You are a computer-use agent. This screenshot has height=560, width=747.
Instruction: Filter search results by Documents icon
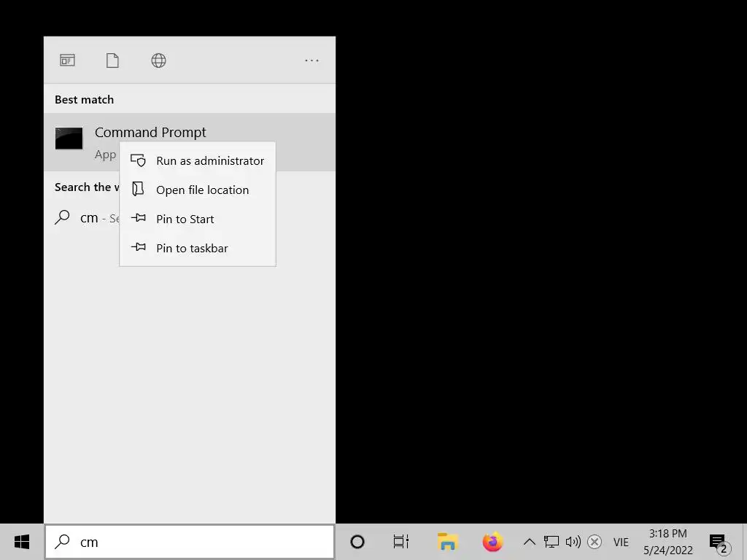[x=112, y=61]
